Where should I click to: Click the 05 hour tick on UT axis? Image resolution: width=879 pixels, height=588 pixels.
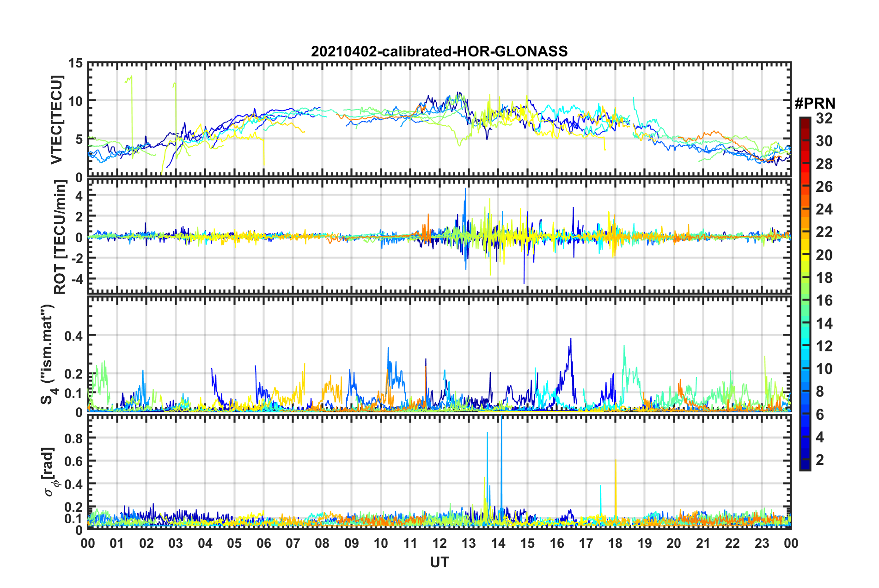coord(234,543)
